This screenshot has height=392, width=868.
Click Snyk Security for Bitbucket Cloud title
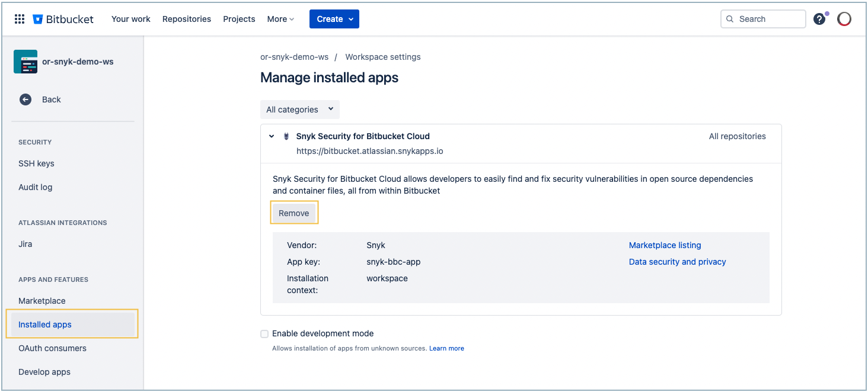pos(363,136)
